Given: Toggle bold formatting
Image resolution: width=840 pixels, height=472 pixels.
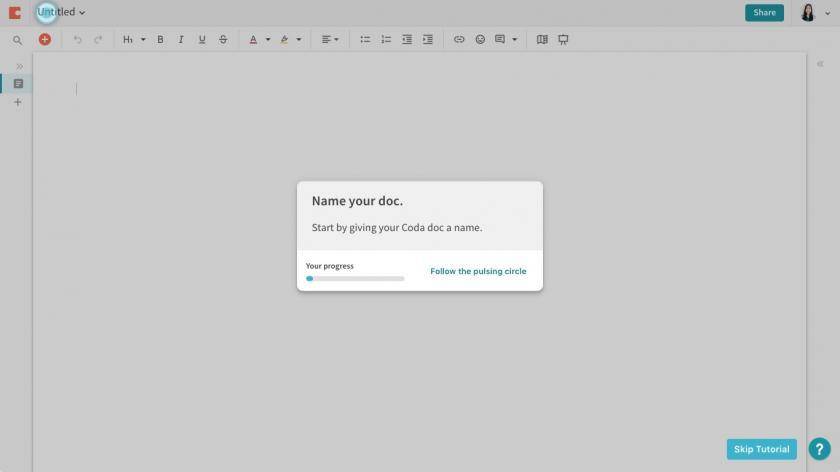Looking at the screenshot, I should pos(160,39).
